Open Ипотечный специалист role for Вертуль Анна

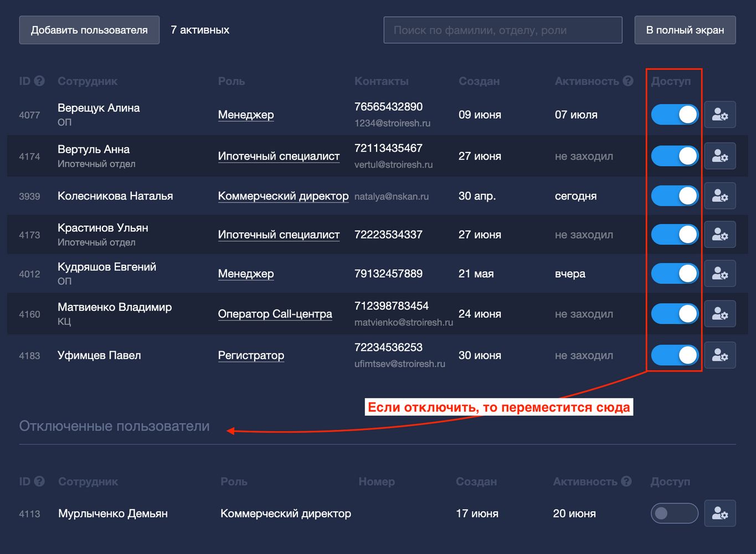click(279, 156)
